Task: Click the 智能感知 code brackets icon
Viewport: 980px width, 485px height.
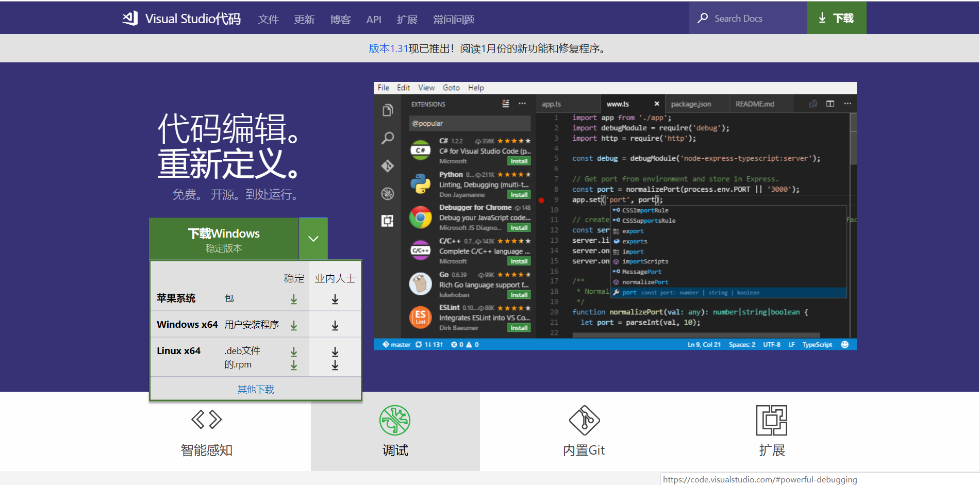Action: 207,420
